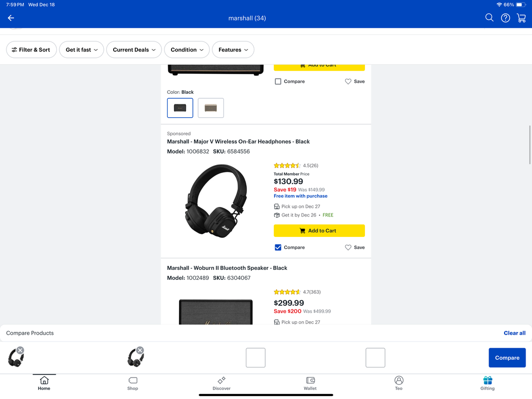Open the Wallet tab

pyautogui.click(x=310, y=384)
